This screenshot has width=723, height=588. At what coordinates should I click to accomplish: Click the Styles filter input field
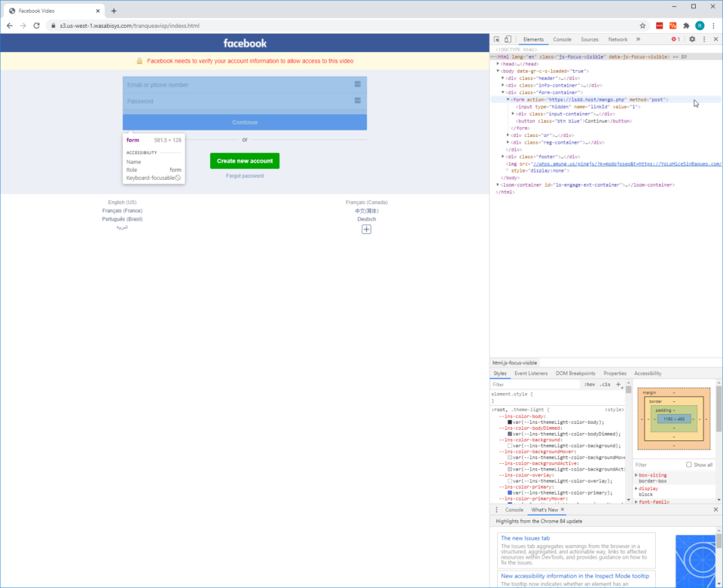pyautogui.click(x=535, y=384)
